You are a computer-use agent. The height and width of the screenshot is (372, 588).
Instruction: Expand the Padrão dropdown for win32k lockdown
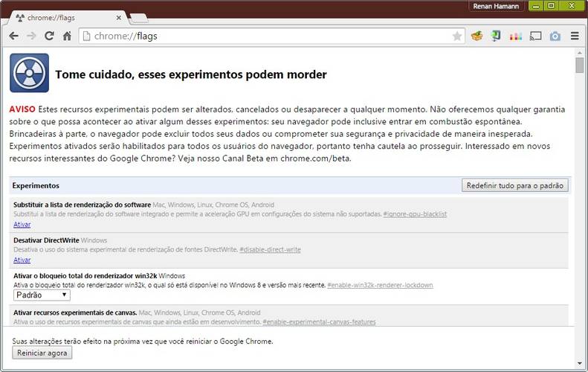42,295
